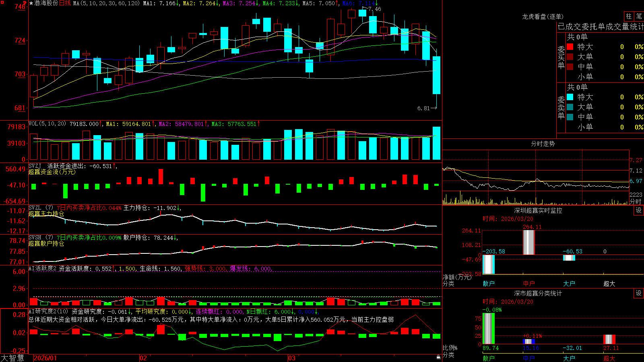Screen dimensions: 644x362
Task: Click the 大智慧 logo at bottom-left
Action: coord(12,358)
